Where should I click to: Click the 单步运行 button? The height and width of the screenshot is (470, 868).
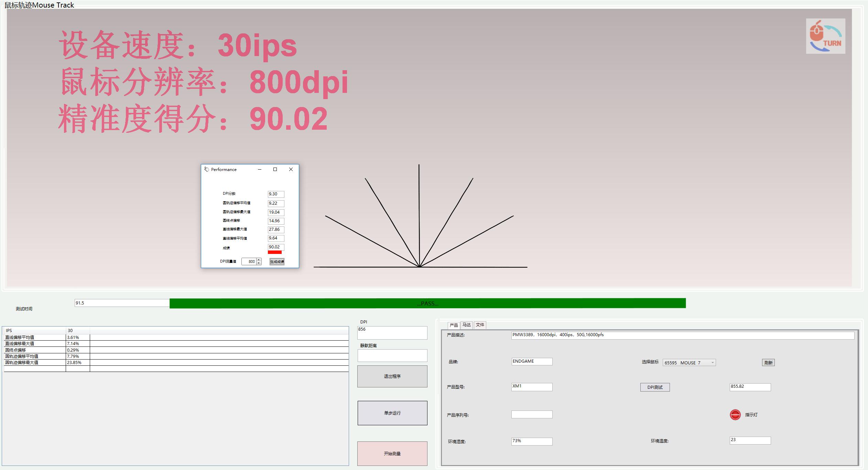pos(392,413)
